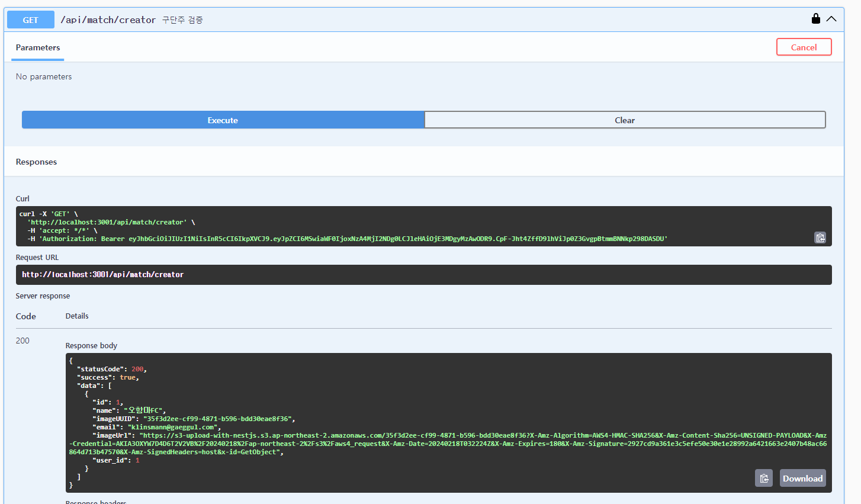The width and height of the screenshot is (861, 504).
Task: Select the Parameters tab
Action: coord(38,47)
